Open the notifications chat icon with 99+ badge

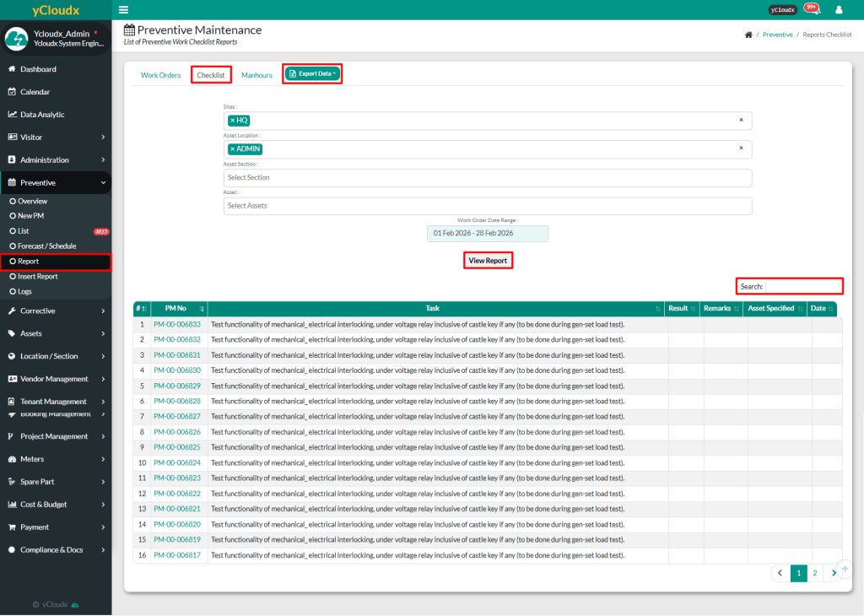click(x=812, y=9)
